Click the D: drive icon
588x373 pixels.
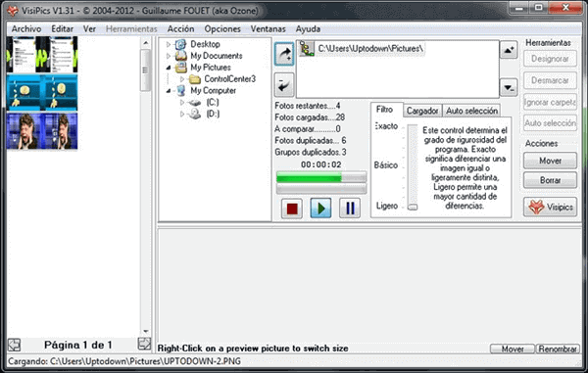tap(195, 114)
